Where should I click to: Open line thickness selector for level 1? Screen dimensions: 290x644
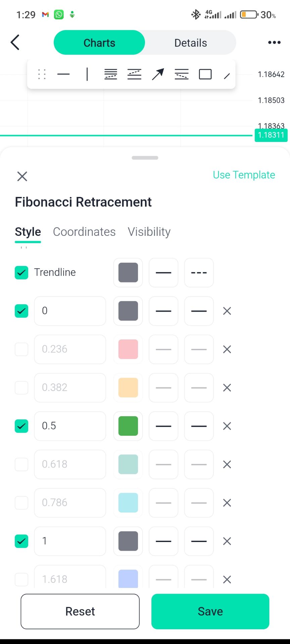pos(163,541)
